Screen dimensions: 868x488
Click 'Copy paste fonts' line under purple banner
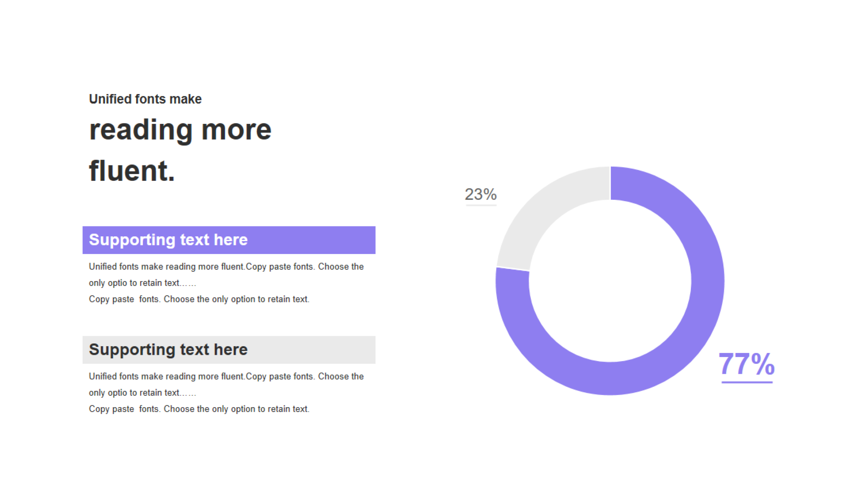(199, 299)
